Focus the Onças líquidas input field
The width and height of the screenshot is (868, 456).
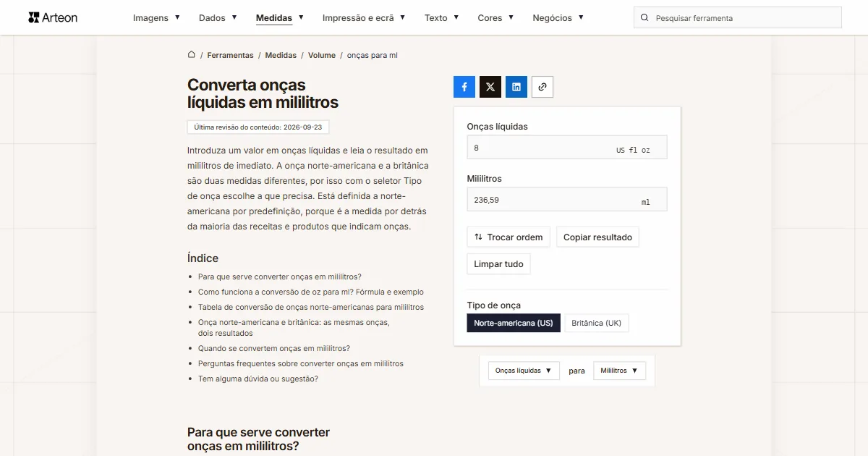click(567, 148)
